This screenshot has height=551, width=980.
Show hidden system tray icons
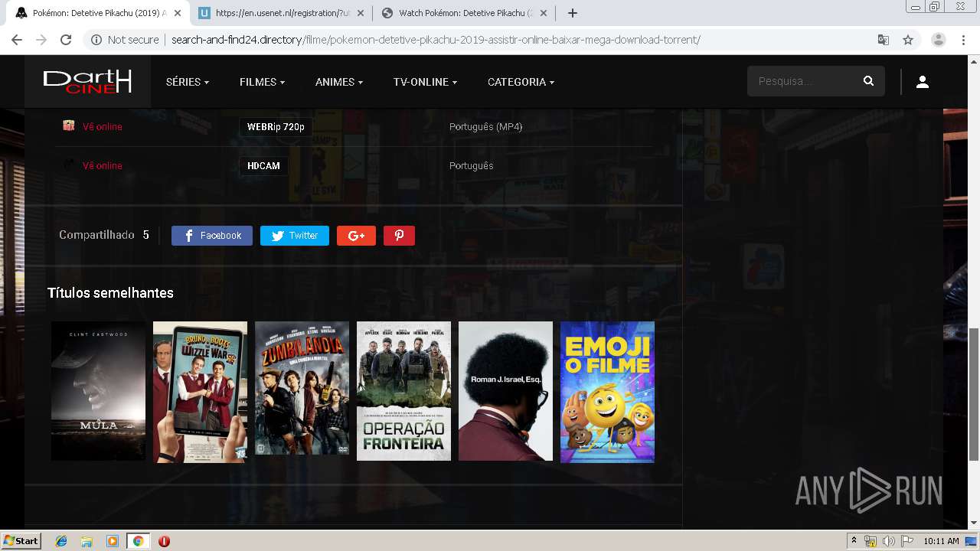[854, 541]
